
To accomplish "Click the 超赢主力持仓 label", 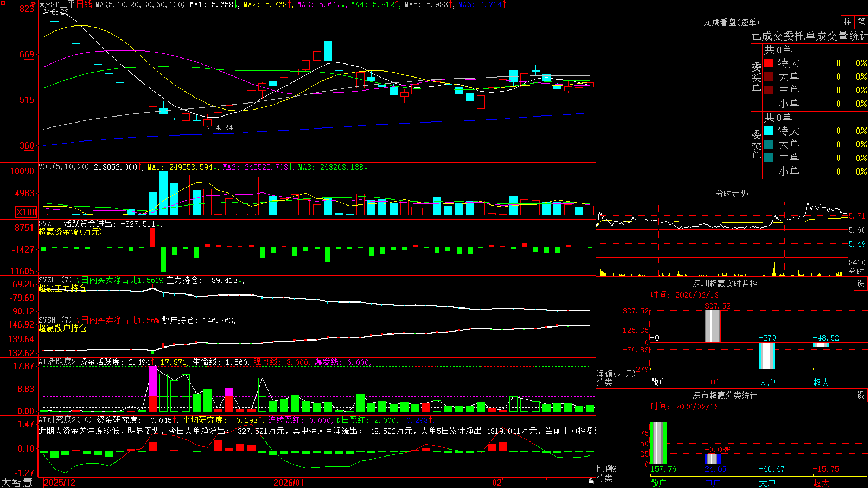I will point(62,288).
